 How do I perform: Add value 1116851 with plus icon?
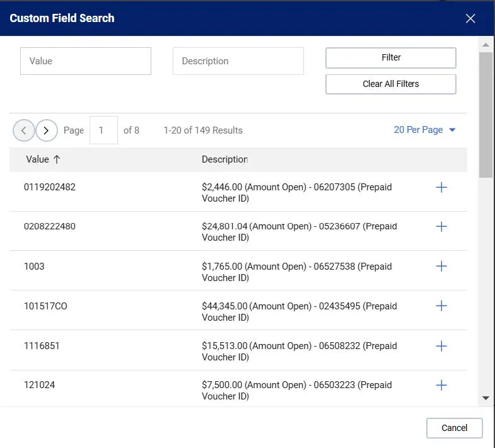[441, 346]
